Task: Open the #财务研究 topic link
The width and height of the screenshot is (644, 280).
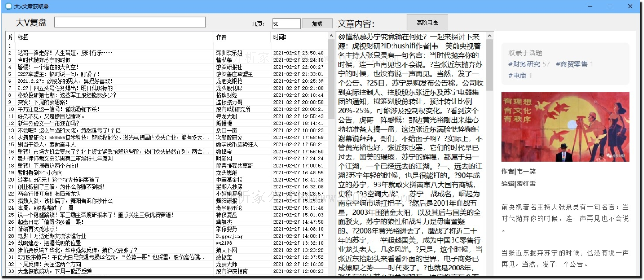Action: [524, 64]
